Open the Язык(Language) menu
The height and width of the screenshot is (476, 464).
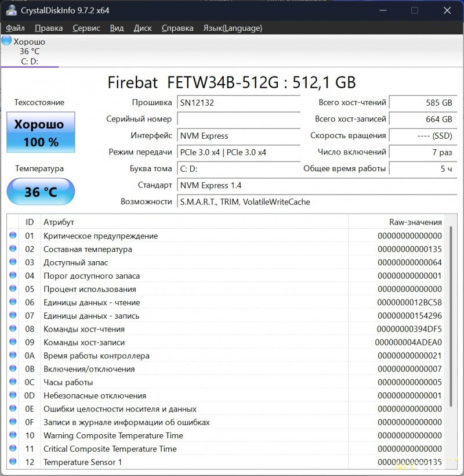(233, 28)
